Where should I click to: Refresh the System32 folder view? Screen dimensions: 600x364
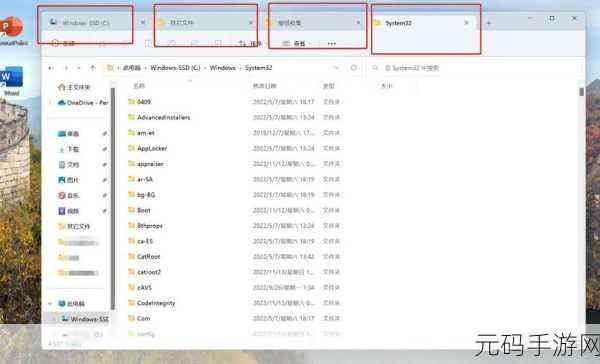click(x=354, y=68)
